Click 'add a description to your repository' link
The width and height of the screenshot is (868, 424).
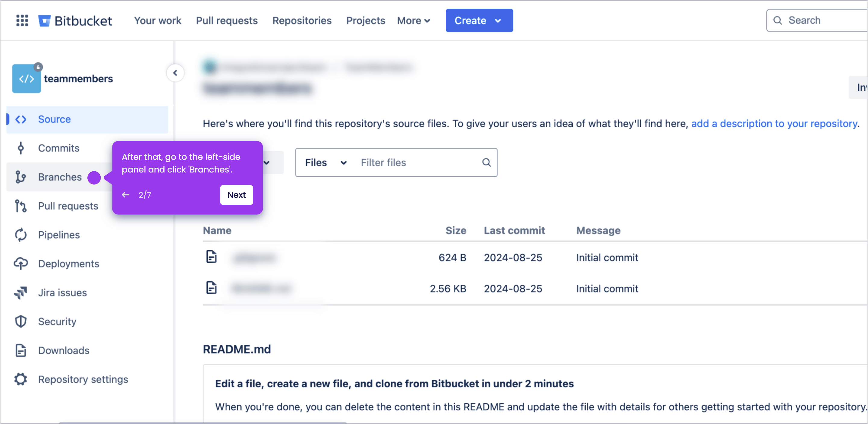[x=774, y=124]
